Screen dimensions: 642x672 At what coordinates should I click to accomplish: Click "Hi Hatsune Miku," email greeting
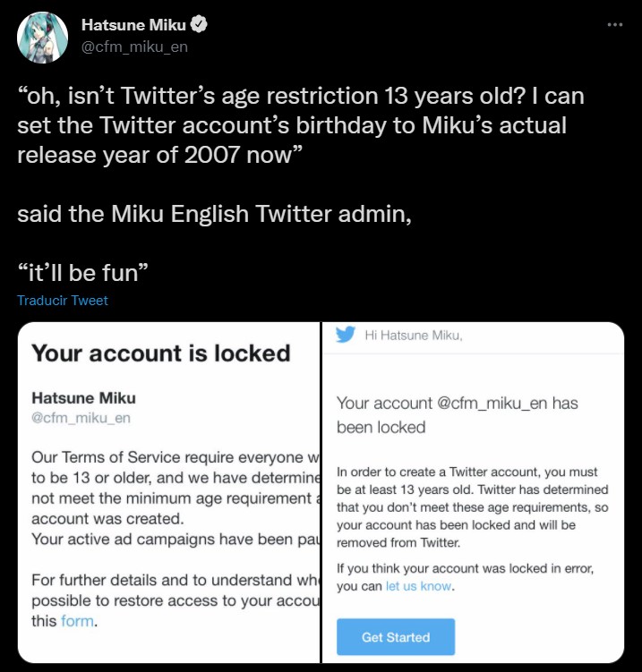click(x=413, y=336)
